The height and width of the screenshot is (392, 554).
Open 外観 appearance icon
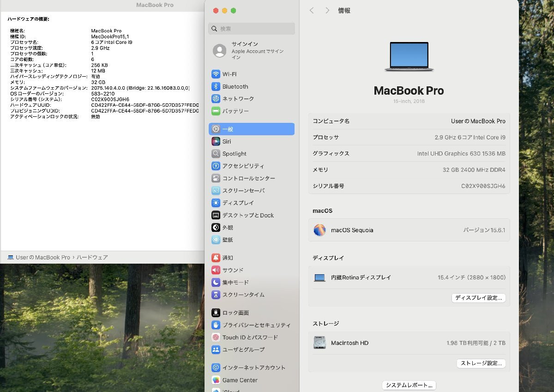click(x=216, y=227)
